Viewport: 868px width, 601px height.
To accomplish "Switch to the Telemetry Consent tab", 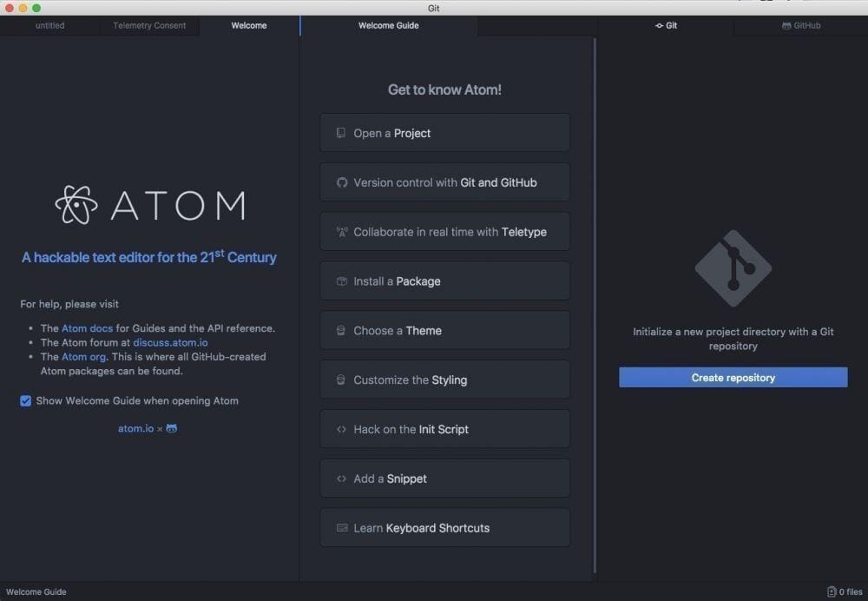I will (x=148, y=25).
